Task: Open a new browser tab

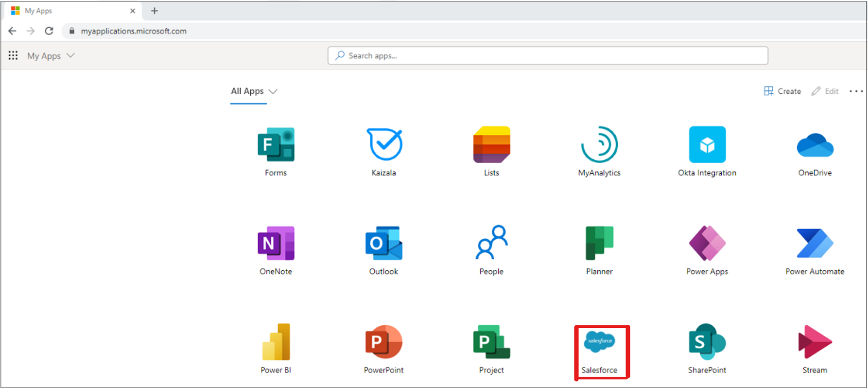Action: pyautogui.click(x=155, y=11)
